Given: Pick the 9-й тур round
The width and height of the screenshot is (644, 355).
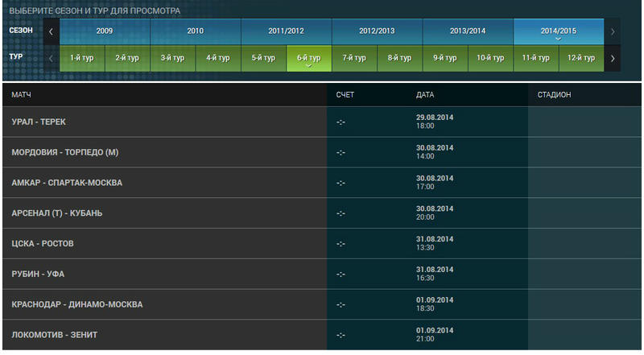Looking at the screenshot, I should [445, 58].
